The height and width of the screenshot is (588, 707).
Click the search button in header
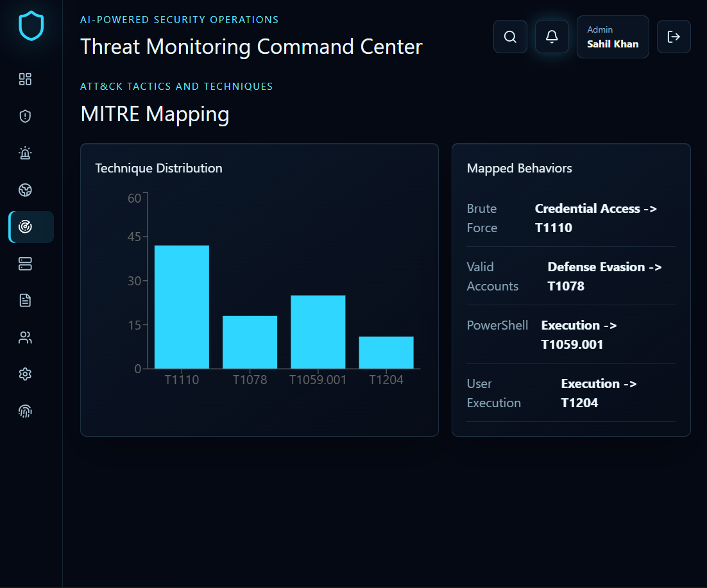tap(510, 37)
